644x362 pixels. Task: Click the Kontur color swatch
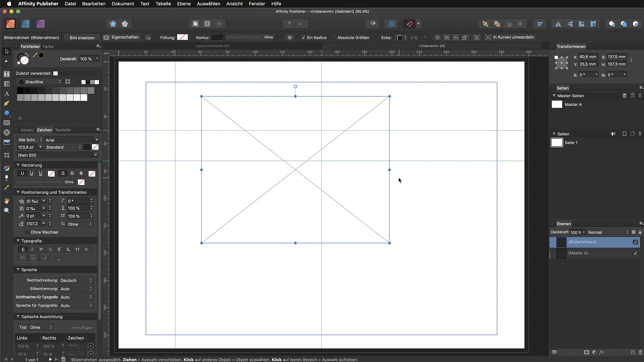[217, 37]
